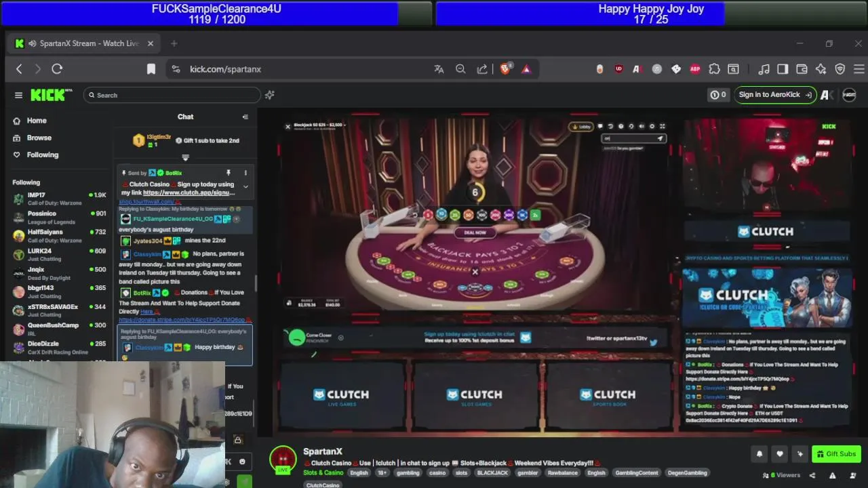This screenshot has width=868, height=488.
Task: Open the QueenBushCamp channel in Following
Action: point(60,329)
